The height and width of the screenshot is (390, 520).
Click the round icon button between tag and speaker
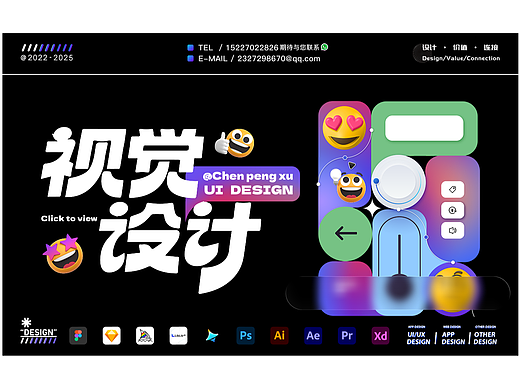click(x=452, y=210)
